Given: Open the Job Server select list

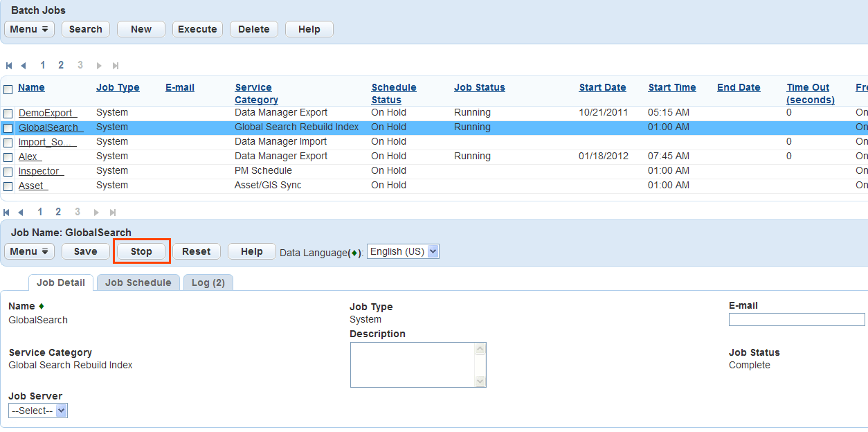Looking at the screenshot, I should [x=61, y=411].
